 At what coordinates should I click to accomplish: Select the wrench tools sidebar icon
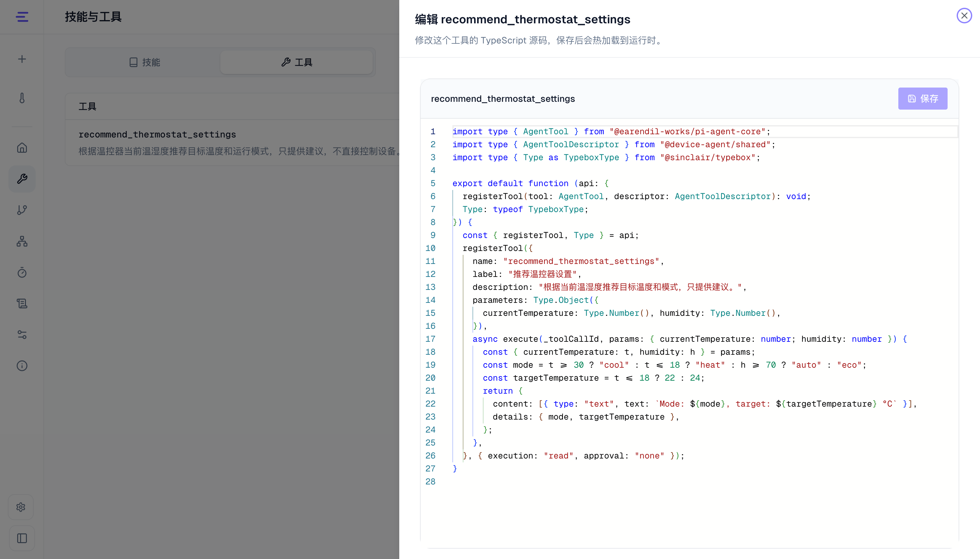click(22, 179)
